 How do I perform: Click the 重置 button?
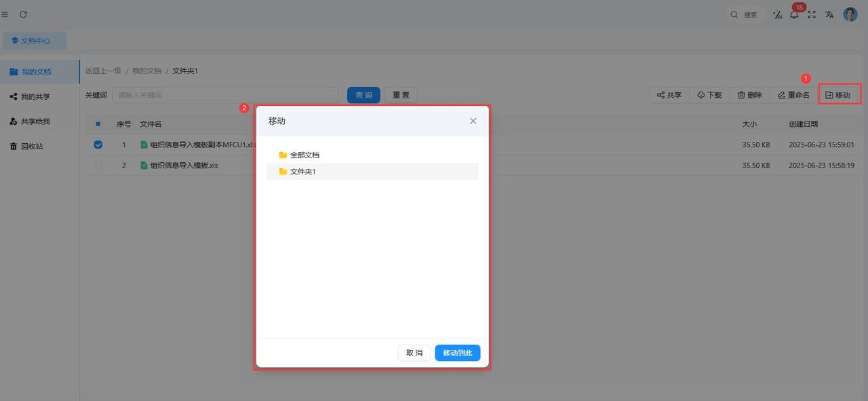(401, 95)
